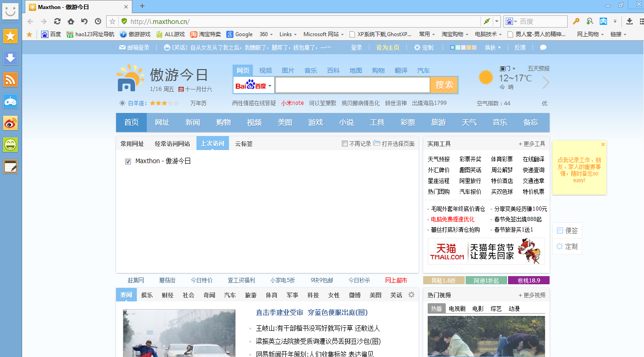Show next weather day arrow

(546, 83)
